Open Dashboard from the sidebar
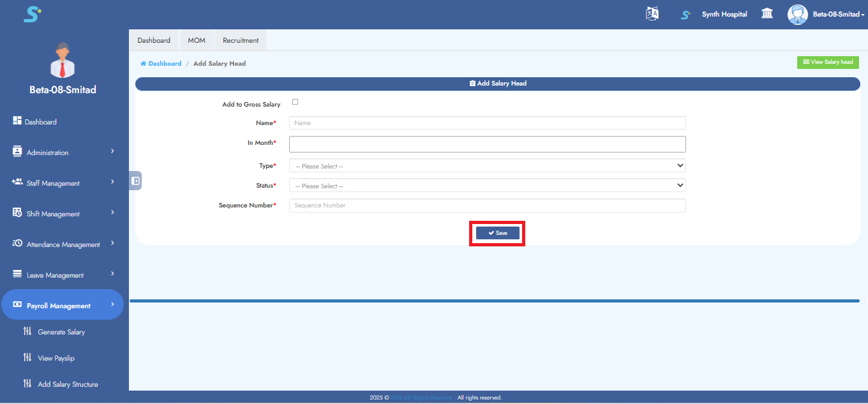 [41, 122]
